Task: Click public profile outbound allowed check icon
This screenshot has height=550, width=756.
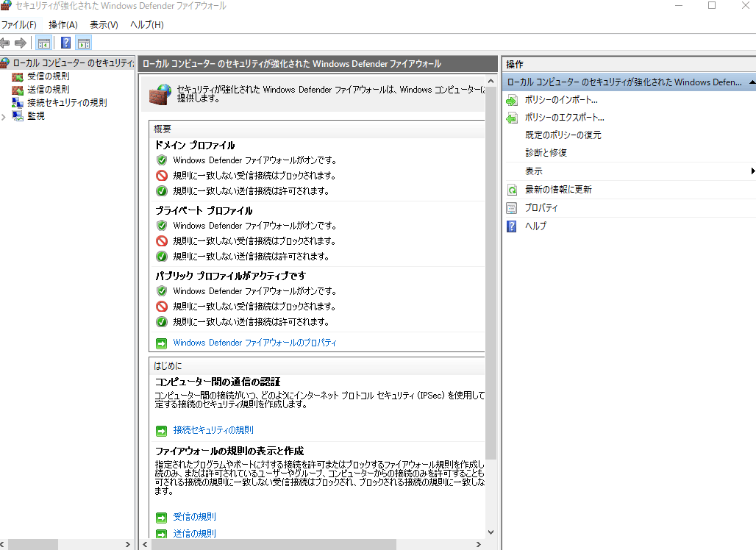Action: [x=162, y=322]
